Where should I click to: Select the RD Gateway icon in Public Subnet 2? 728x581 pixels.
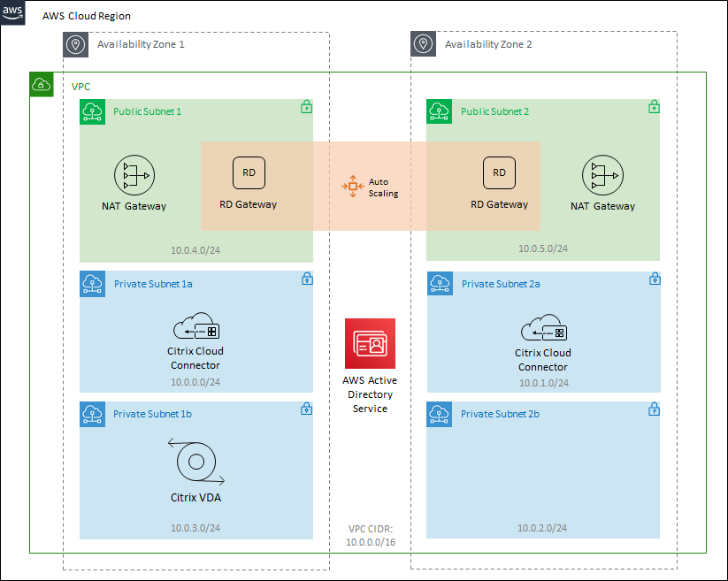(500, 172)
